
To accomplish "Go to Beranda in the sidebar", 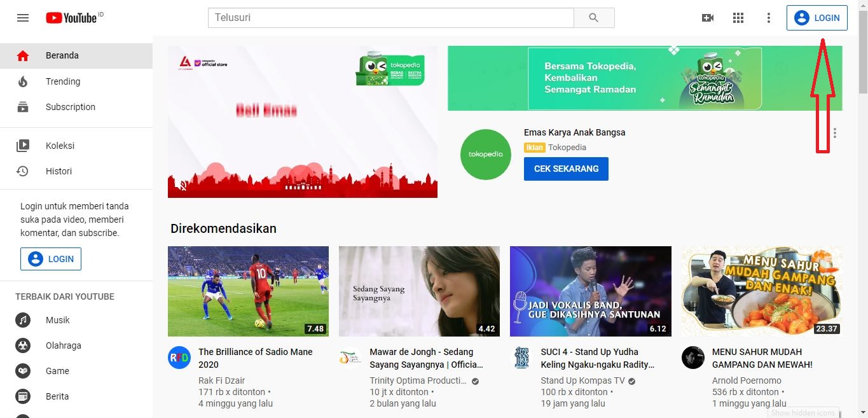I will tap(76, 55).
